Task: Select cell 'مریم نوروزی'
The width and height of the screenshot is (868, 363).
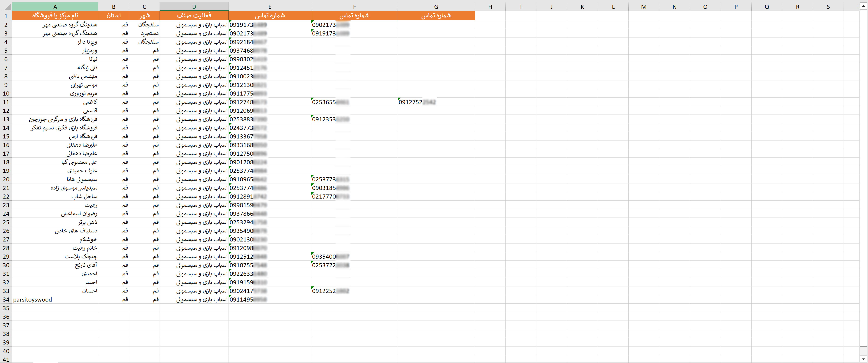Action: pos(55,93)
